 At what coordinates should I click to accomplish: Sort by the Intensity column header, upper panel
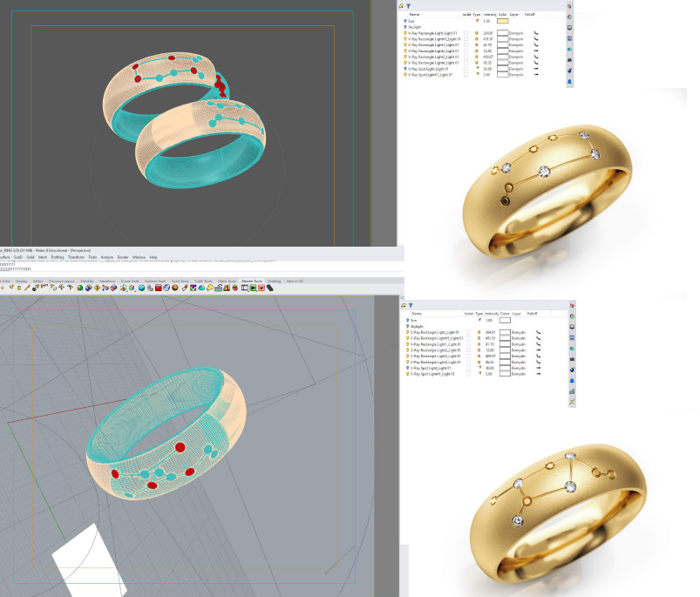pyautogui.click(x=489, y=14)
